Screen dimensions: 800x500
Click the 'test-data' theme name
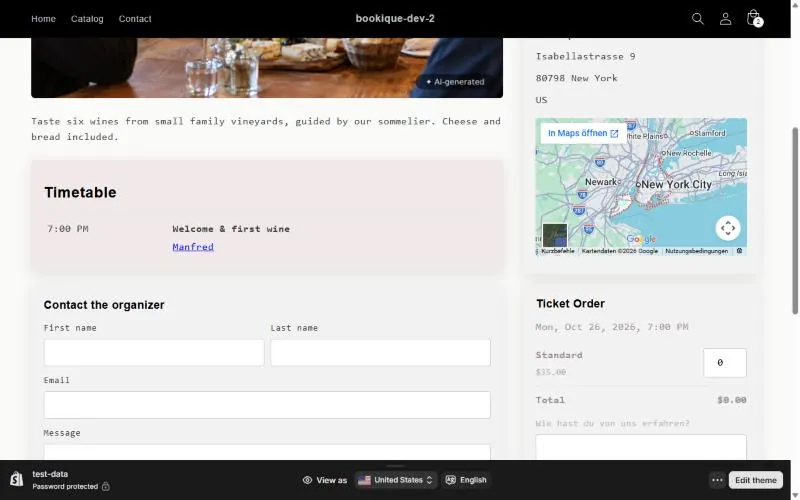click(x=50, y=474)
